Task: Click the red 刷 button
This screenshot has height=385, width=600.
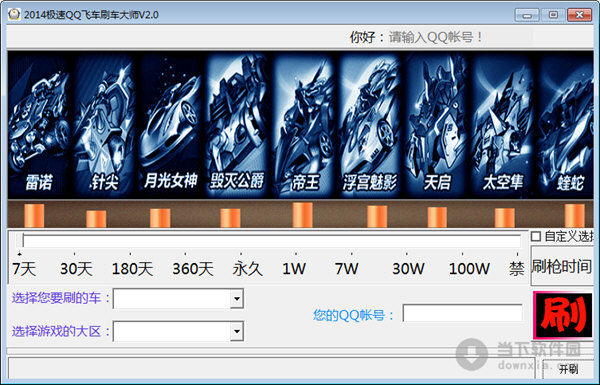Action: tap(563, 315)
